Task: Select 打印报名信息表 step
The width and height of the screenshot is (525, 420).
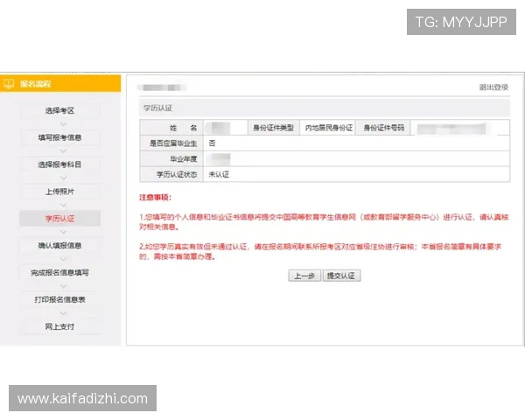Action: click(59, 299)
